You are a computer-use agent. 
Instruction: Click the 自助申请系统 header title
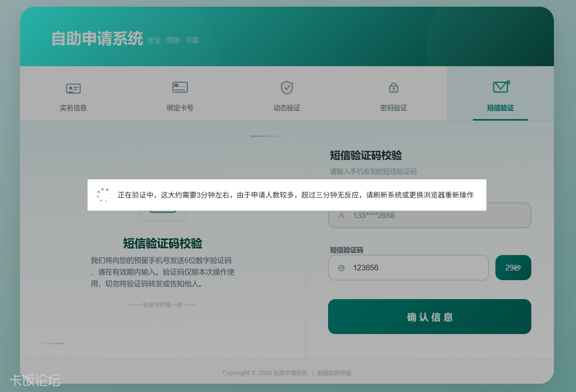[x=97, y=38]
